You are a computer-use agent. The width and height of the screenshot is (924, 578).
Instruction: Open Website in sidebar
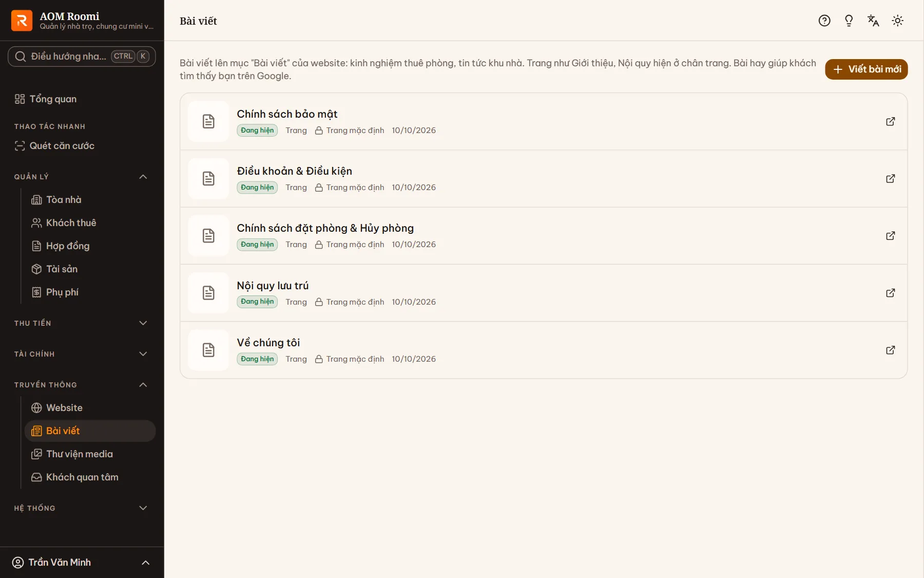(x=90, y=408)
